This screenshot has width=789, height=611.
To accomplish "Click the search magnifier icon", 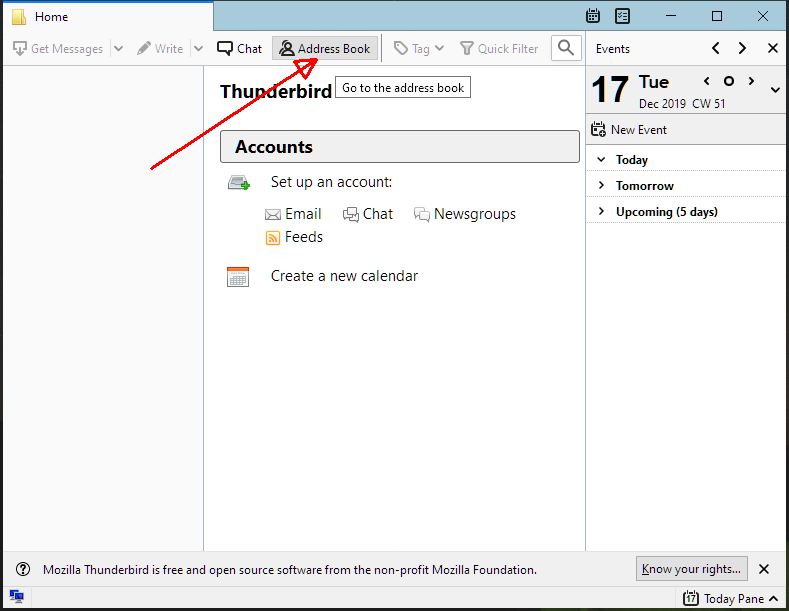I will click(x=566, y=48).
